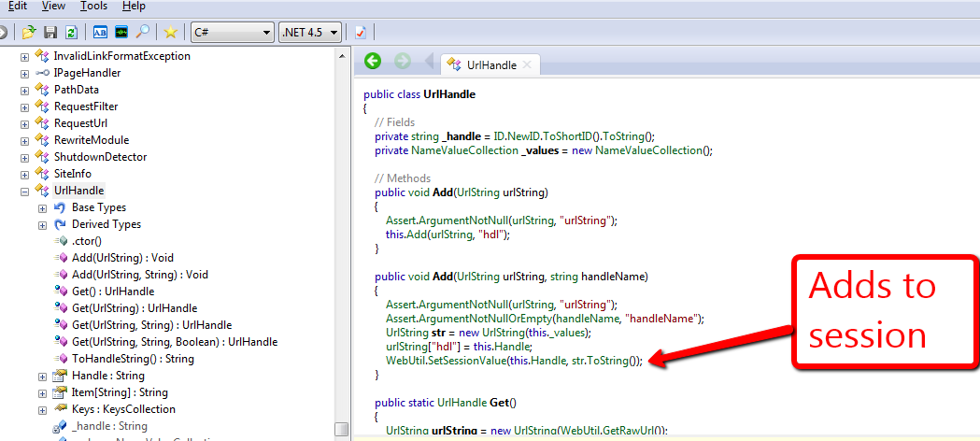Viewport: 980px width, 441px height.
Task: Open the Analyzer monitor icon
Action: click(121, 32)
